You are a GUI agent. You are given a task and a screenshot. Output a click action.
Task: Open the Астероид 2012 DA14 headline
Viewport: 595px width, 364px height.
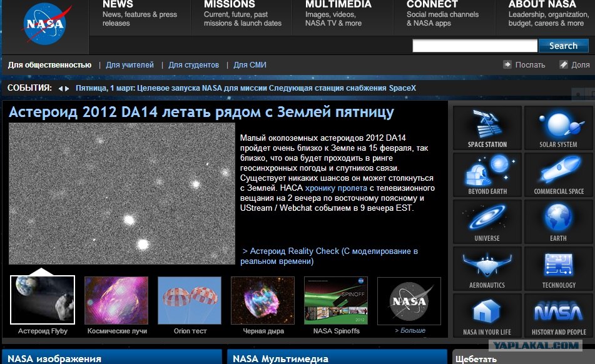[x=201, y=112]
